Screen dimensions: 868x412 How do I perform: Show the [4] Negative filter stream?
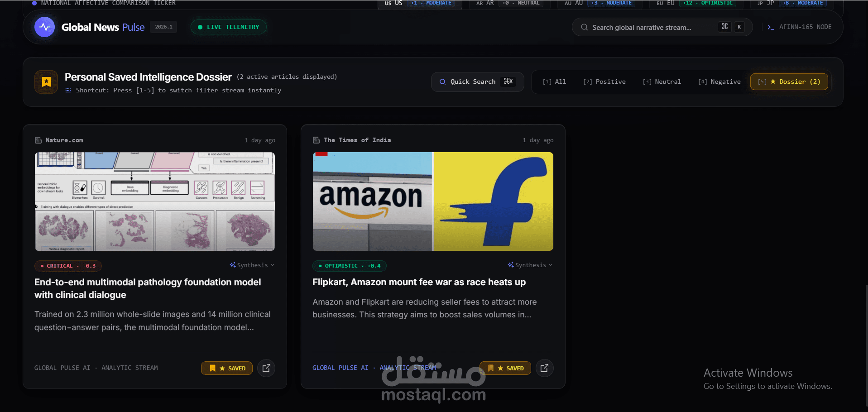[719, 82]
